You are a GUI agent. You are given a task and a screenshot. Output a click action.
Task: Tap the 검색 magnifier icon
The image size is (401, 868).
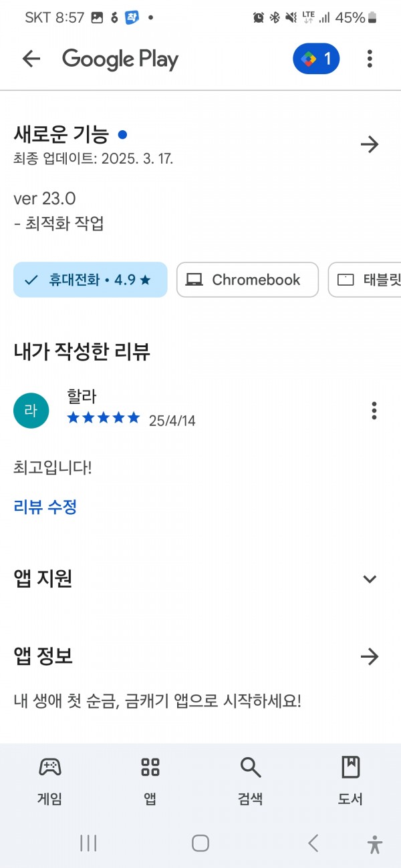point(251,767)
